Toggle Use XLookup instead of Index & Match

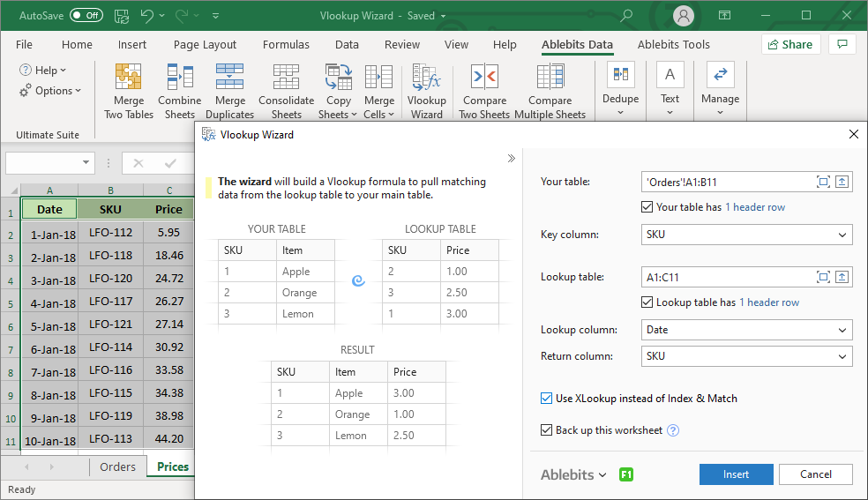pos(546,399)
